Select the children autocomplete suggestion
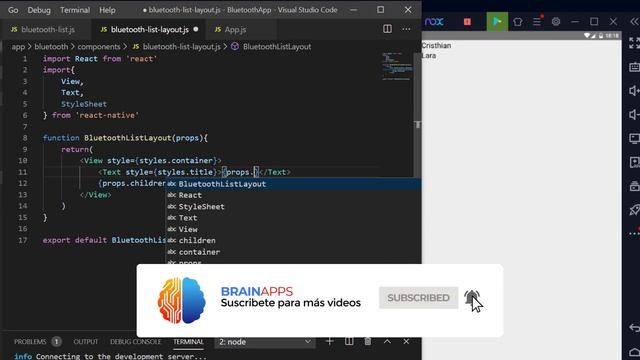 [x=293, y=240]
